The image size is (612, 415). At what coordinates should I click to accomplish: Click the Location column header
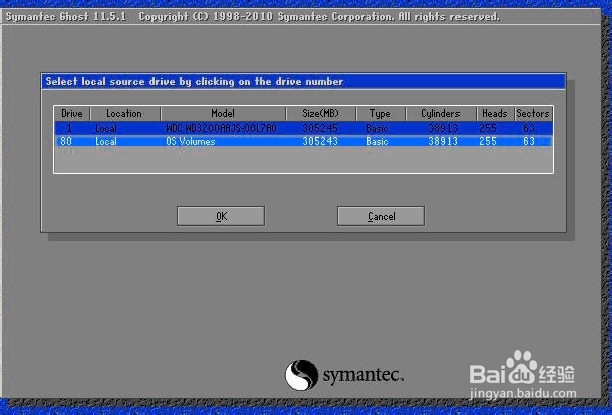[124, 113]
